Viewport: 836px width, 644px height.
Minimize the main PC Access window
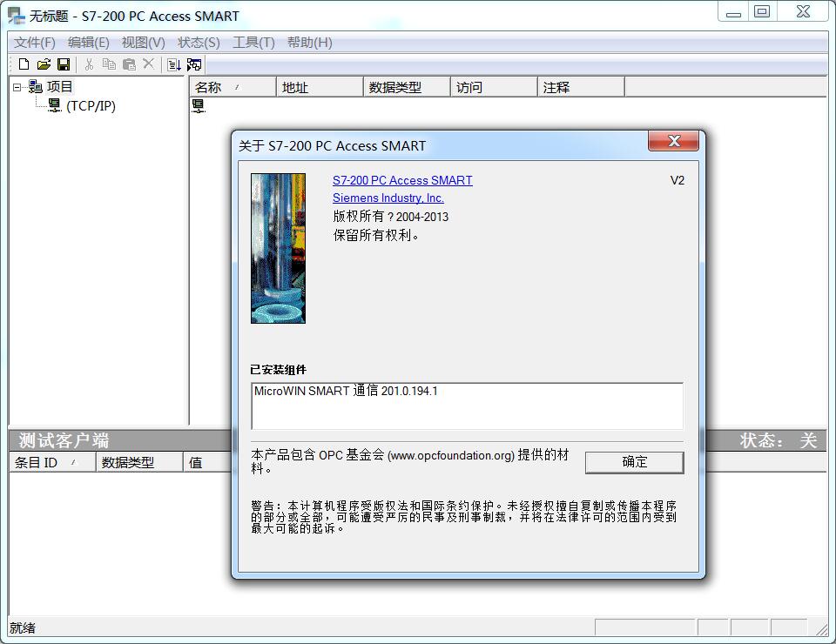tap(733, 11)
